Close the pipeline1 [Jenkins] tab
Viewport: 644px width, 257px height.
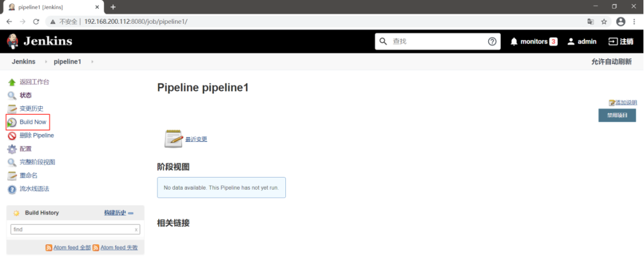click(x=97, y=7)
